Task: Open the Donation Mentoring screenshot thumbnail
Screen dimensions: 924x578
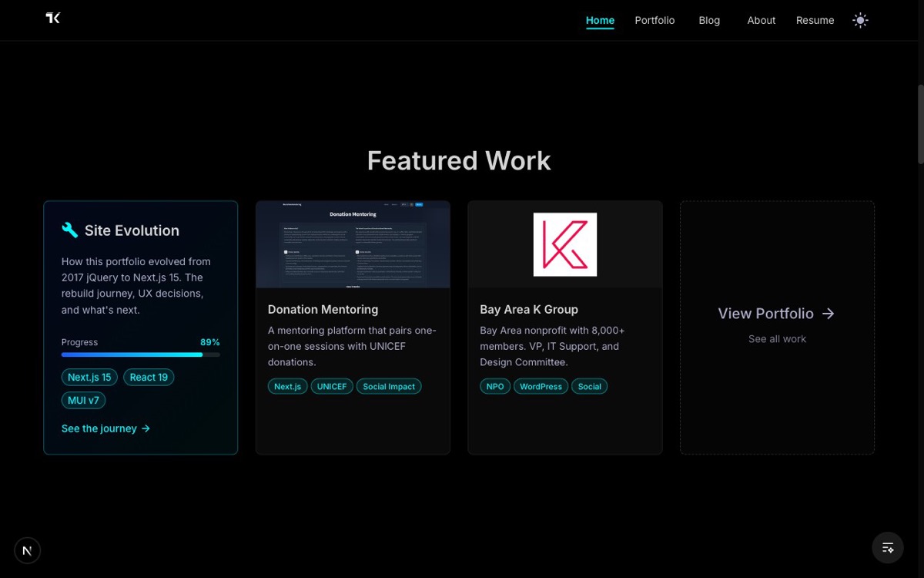Action: [353, 244]
